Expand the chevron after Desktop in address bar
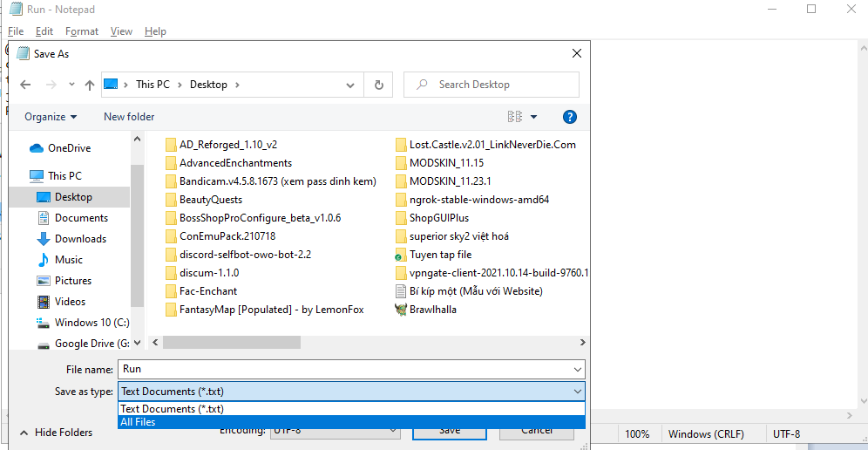 (238, 85)
